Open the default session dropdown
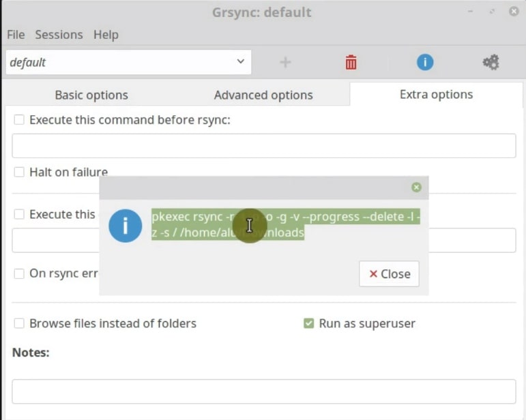 coord(128,62)
